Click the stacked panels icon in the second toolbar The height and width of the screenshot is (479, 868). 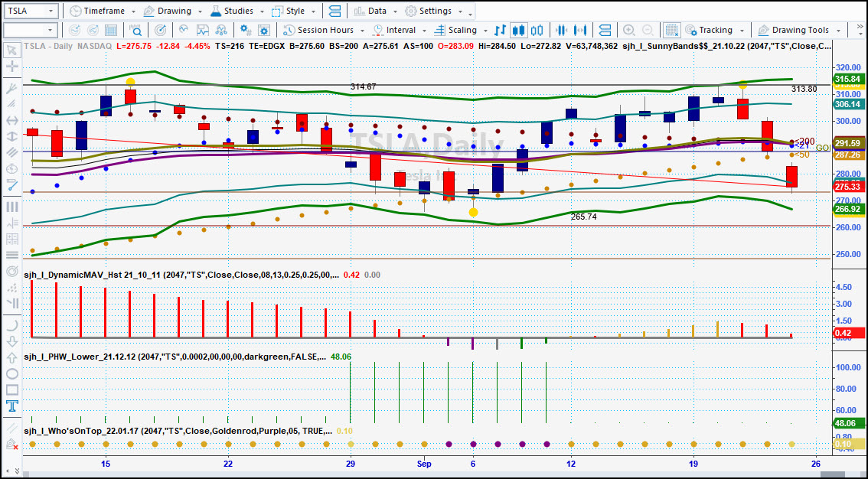(605, 30)
